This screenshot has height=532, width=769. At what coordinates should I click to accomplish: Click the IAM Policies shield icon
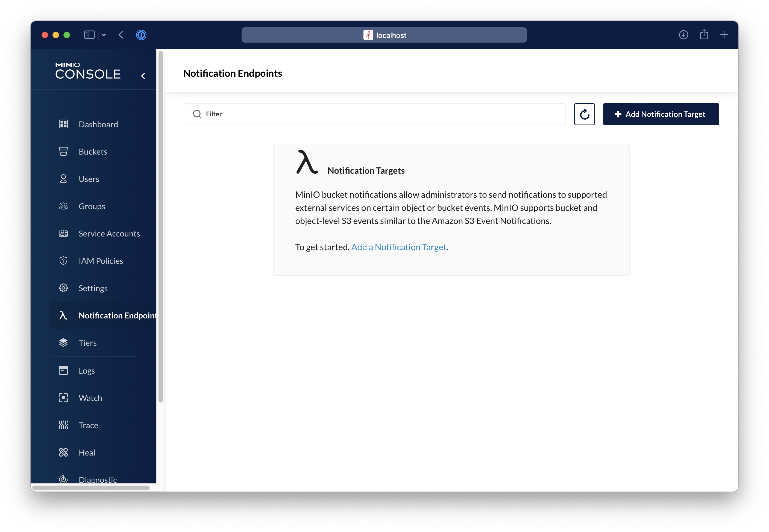63,261
